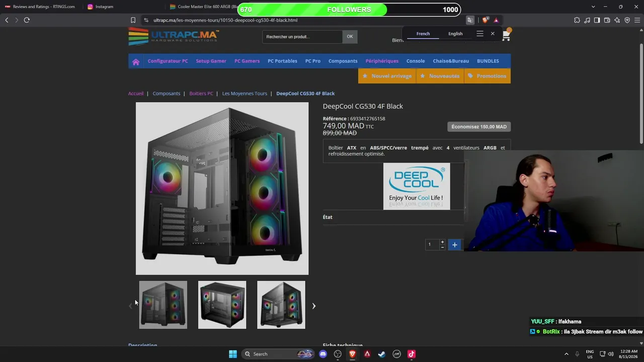Click the UltraPC.ma site logo

click(174, 36)
